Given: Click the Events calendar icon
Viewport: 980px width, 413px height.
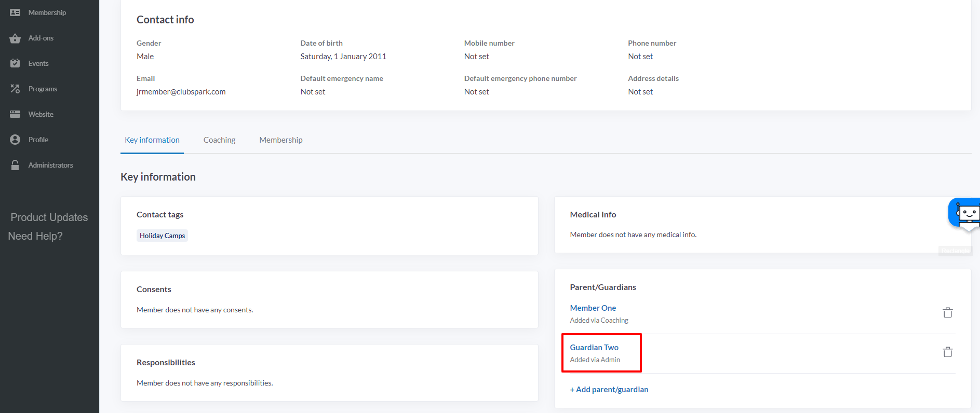Looking at the screenshot, I should (15, 63).
